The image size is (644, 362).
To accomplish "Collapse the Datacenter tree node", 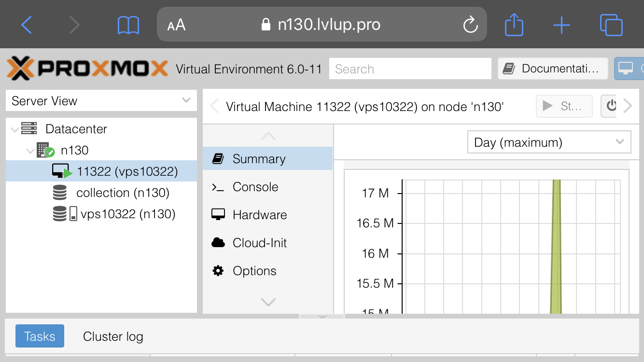I will (x=14, y=129).
